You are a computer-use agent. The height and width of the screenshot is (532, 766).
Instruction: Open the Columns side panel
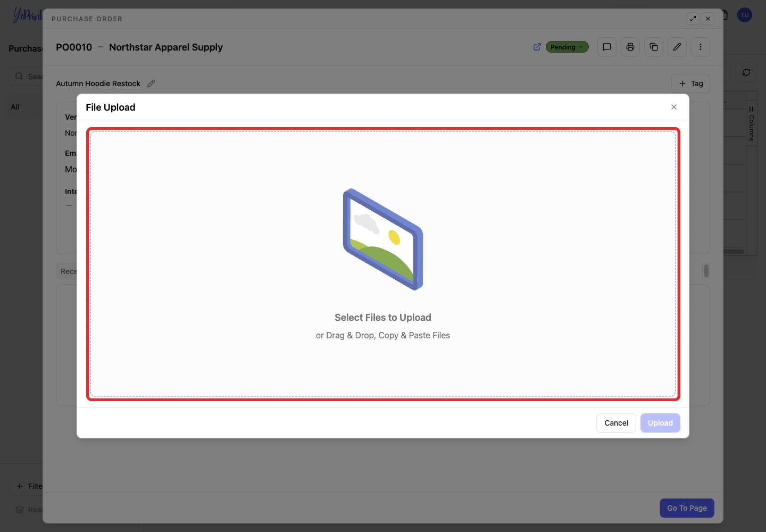(x=752, y=123)
